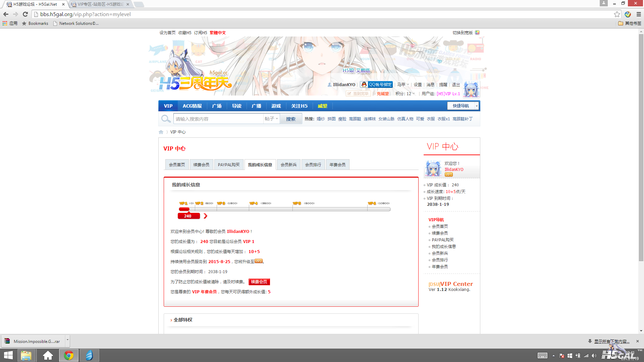Open the 续费会员 tab

201,165
